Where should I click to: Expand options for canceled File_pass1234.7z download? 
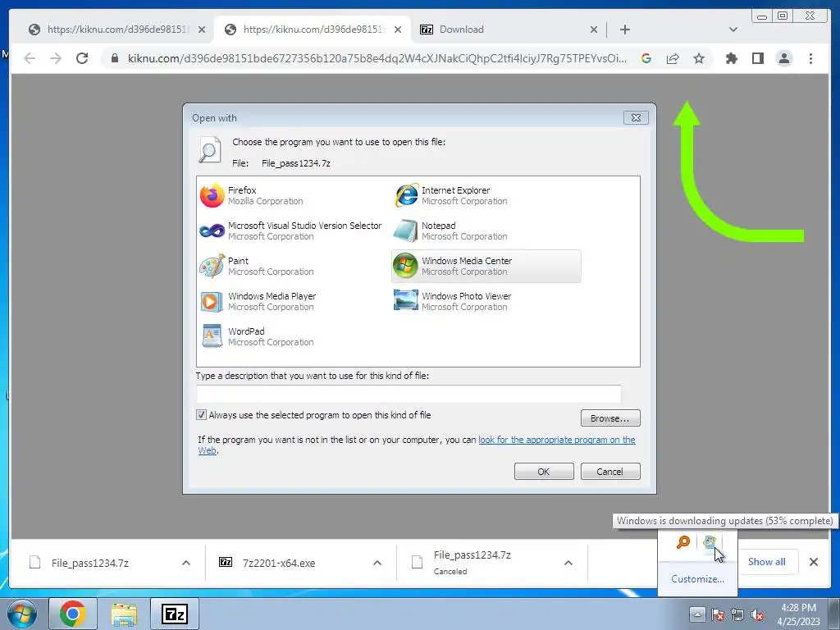pos(568,563)
